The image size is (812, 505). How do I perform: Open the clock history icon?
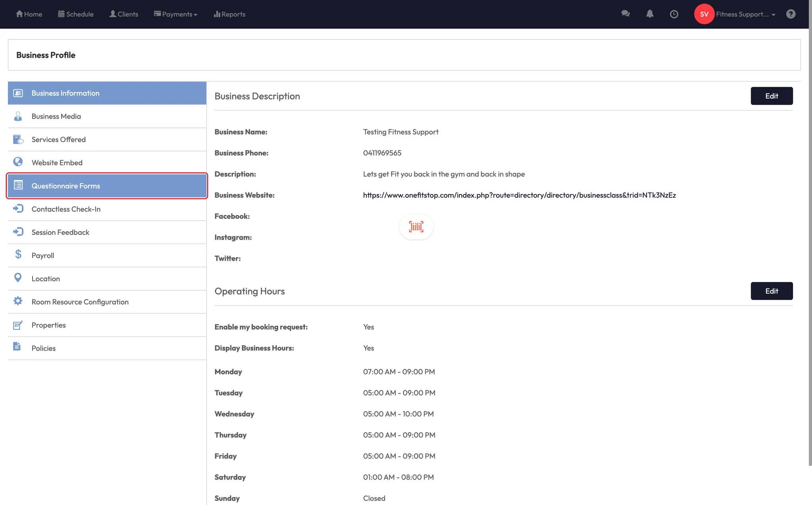tap(674, 14)
